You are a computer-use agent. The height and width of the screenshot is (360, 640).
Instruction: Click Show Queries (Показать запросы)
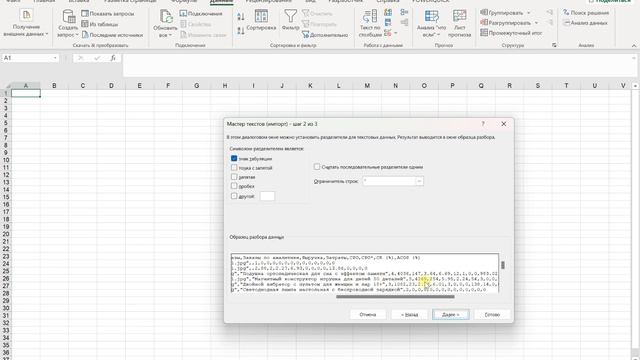click(108, 13)
